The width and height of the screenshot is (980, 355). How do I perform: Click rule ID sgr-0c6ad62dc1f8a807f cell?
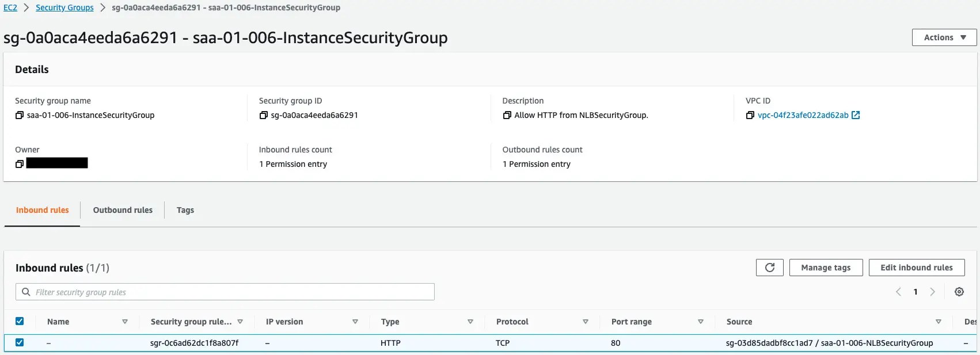click(194, 343)
